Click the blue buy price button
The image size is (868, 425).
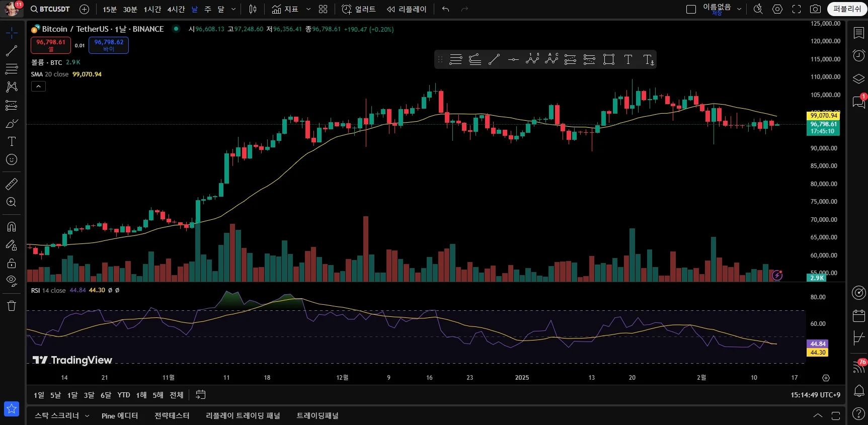tap(109, 45)
